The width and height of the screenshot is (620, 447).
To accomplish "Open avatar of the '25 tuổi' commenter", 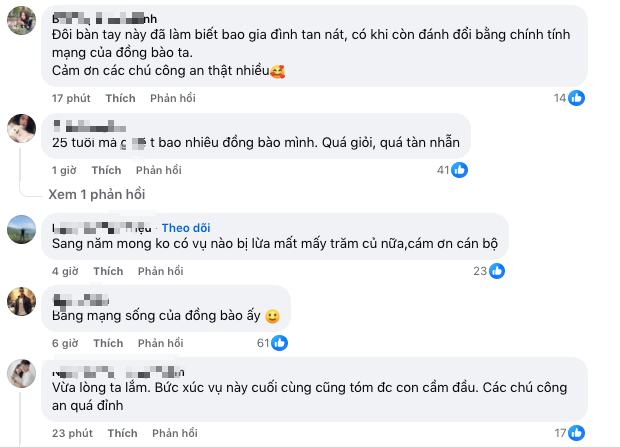I will [x=20, y=129].
